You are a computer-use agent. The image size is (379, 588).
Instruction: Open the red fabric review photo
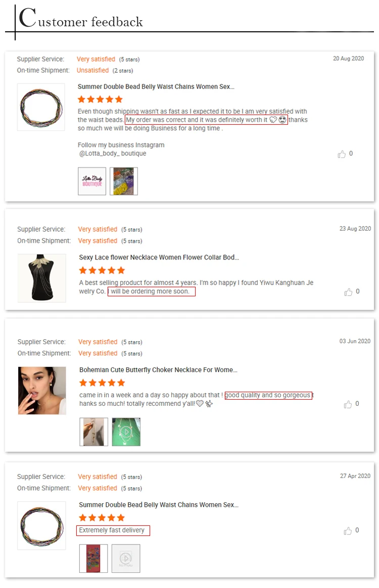point(93,558)
